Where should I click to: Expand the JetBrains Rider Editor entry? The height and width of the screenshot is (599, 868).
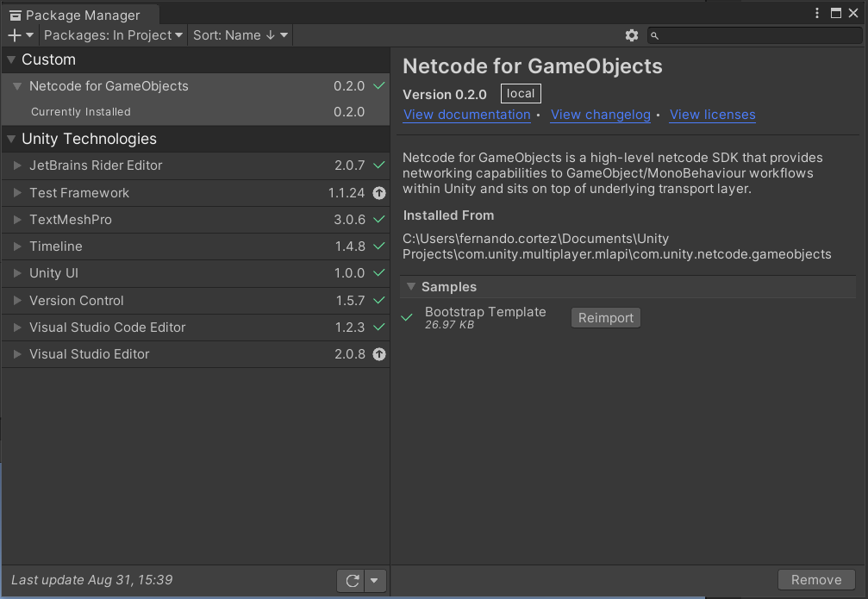click(17, 165)
